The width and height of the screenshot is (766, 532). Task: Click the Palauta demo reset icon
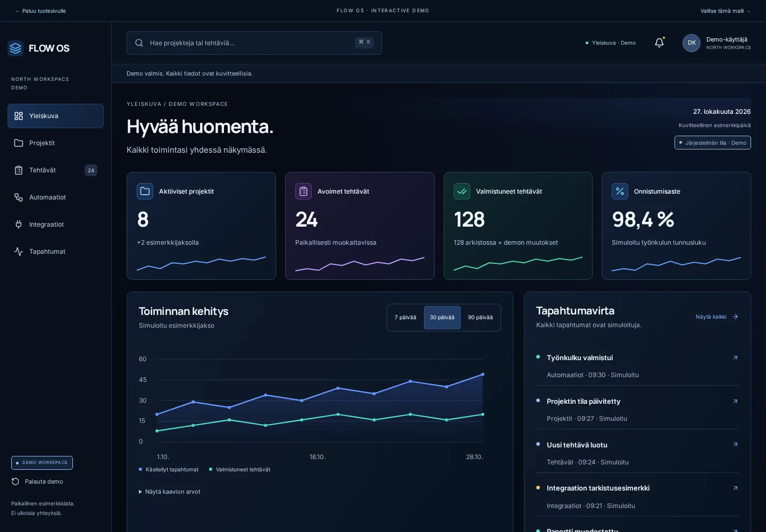[15, 481]
